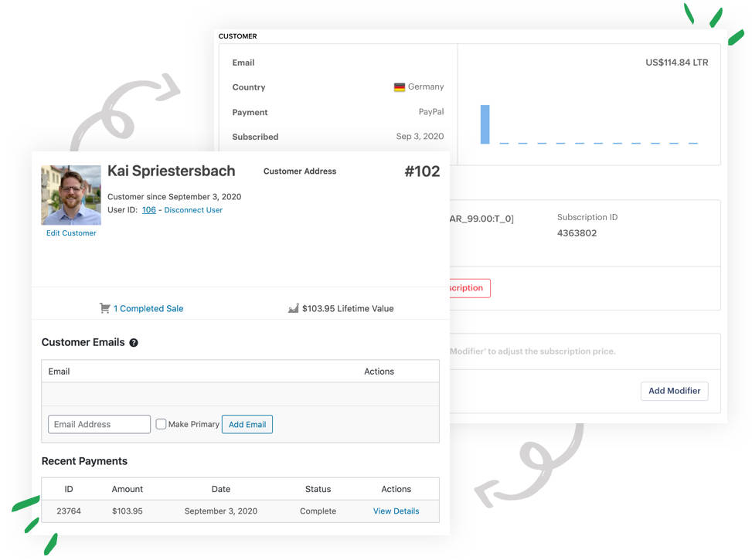Click the Disconnect User link

pyautogui.click(x=193, y=210)
